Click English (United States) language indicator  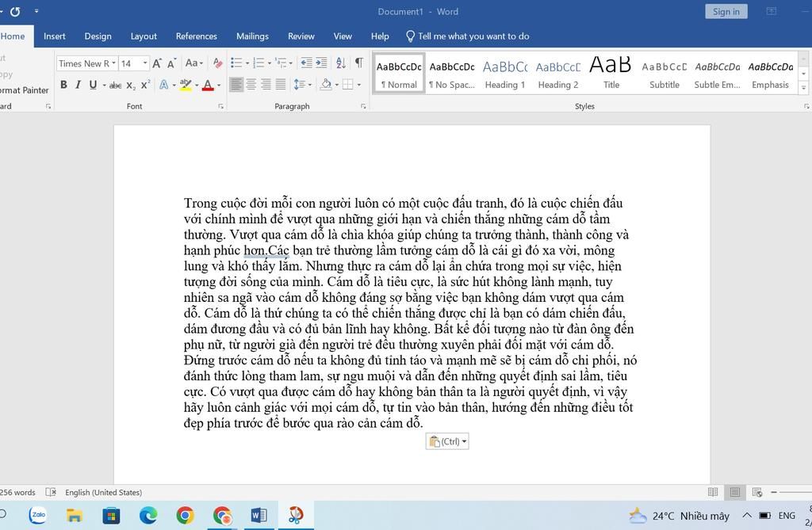coord(103,492)
